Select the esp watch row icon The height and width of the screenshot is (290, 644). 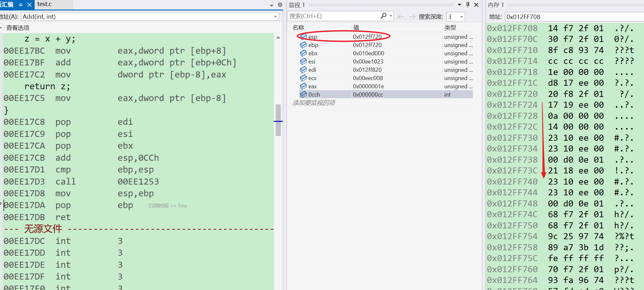pyautogui.click(x=303, y=37)
